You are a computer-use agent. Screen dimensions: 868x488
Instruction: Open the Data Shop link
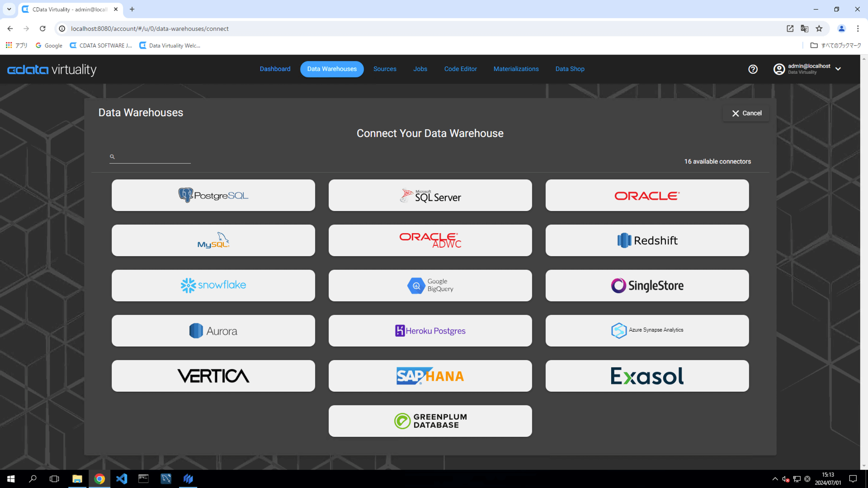570,69
